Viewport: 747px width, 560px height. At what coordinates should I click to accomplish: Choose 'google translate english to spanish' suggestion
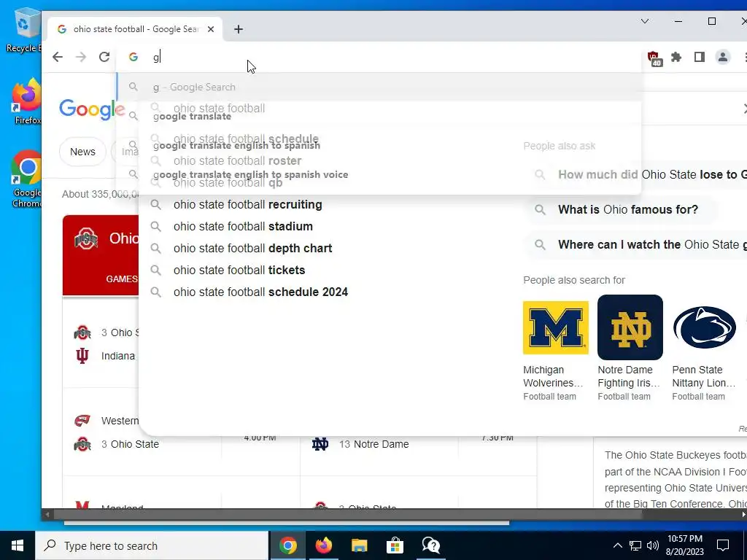tap(379, 145)
